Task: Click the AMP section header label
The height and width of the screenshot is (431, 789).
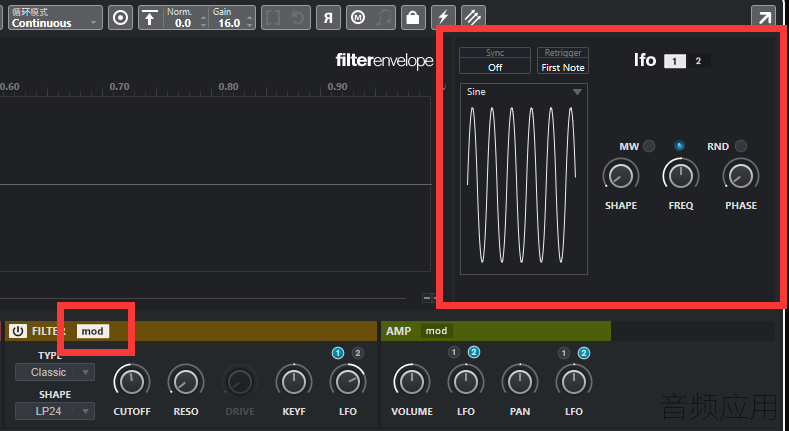Action: click(399, 331)
